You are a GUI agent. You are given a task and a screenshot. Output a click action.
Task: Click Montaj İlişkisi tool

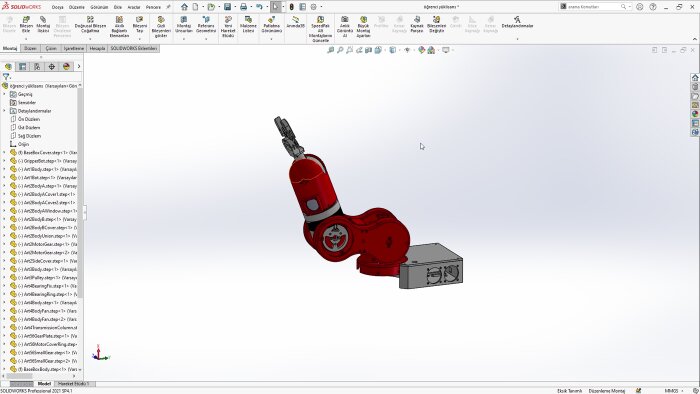43,25
